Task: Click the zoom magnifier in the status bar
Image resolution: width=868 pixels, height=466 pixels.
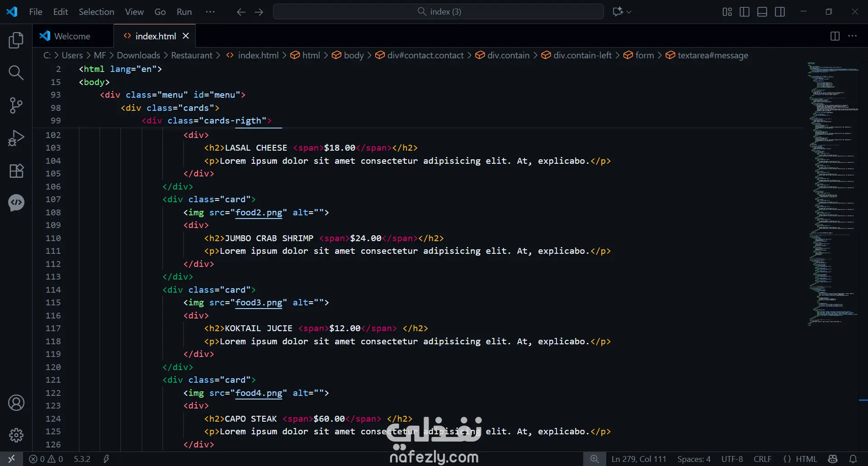Action: point(594,459)
